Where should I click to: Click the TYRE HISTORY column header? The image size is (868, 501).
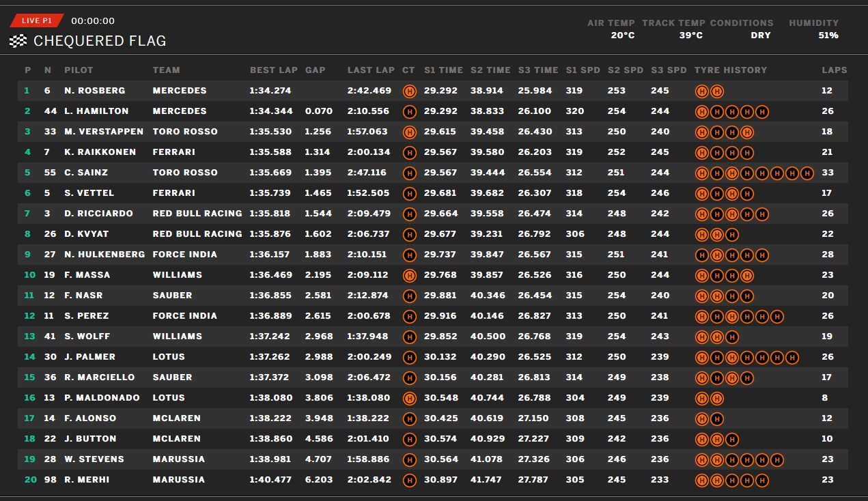(731, 70)
